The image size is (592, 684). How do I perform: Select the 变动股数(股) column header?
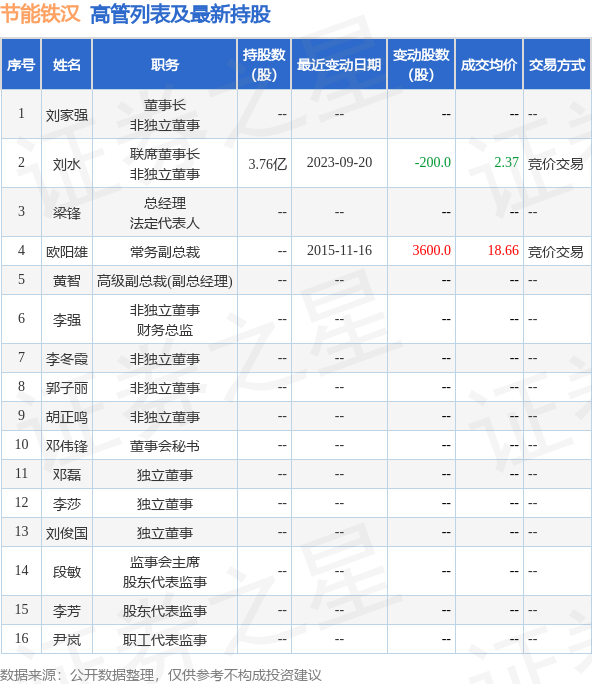coord(421,65)
